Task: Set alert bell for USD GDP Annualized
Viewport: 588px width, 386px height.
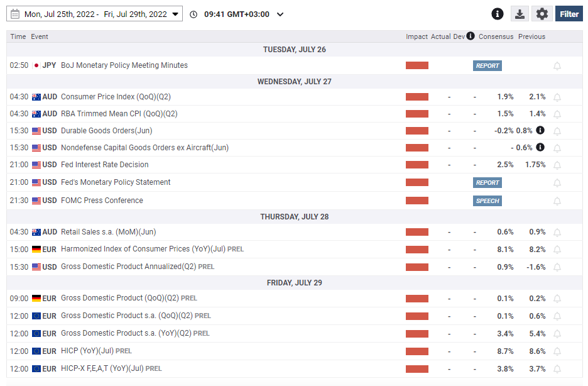Action: point(557,267)
